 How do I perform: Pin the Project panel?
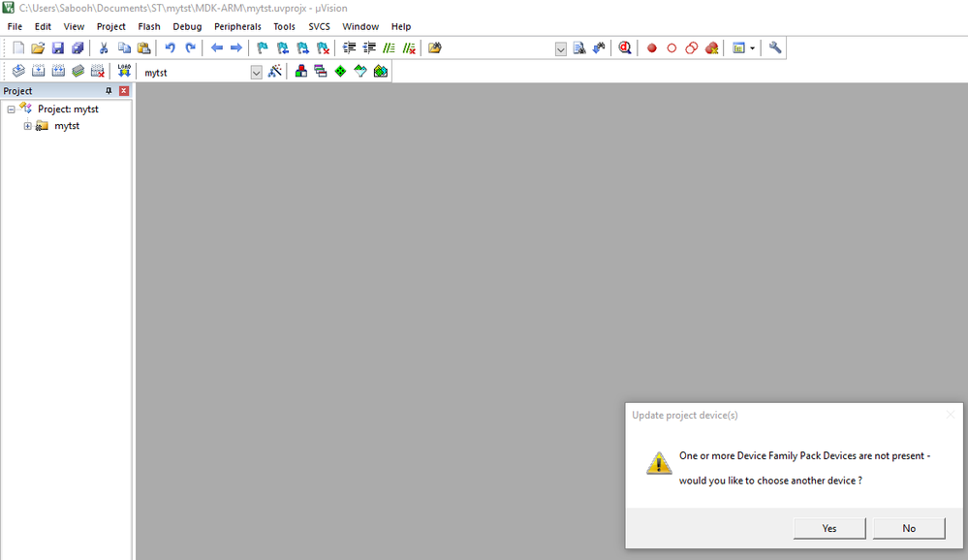(109, 91)
